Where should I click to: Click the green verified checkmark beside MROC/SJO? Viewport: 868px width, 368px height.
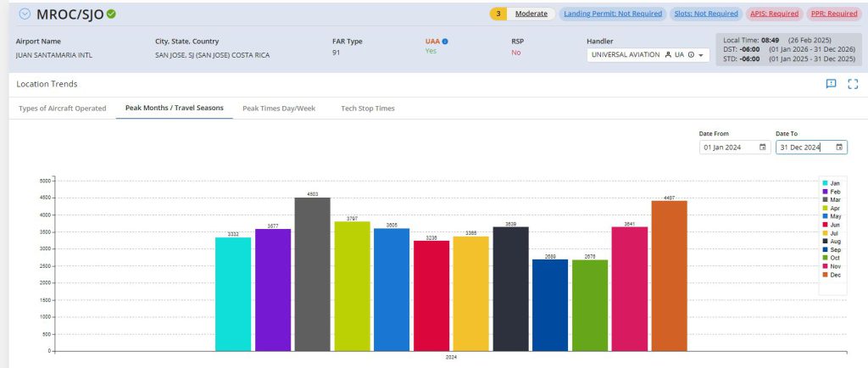[x=112, y=14]
